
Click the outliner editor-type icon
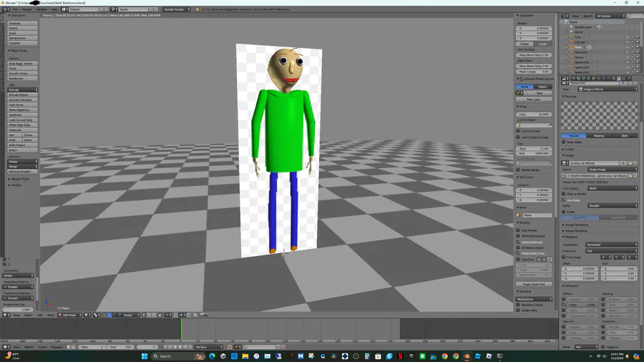pos(565,16)
